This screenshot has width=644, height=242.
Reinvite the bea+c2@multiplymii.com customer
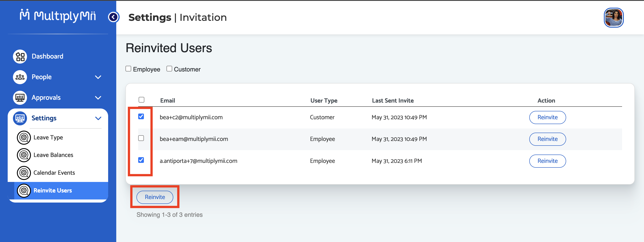(x=547, y=117)
